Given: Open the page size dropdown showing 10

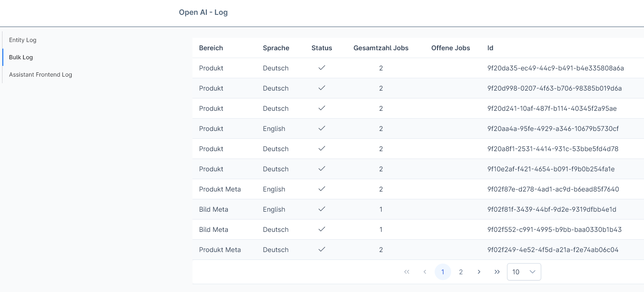Looking at the screenshot, I should pos(524,272).
